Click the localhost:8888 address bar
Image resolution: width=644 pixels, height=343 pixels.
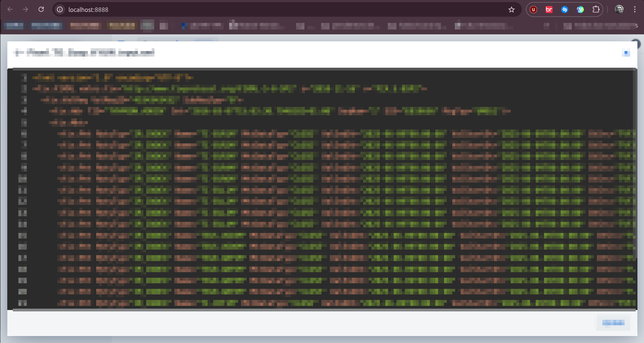pyautogui.click(x=278, y=10)
